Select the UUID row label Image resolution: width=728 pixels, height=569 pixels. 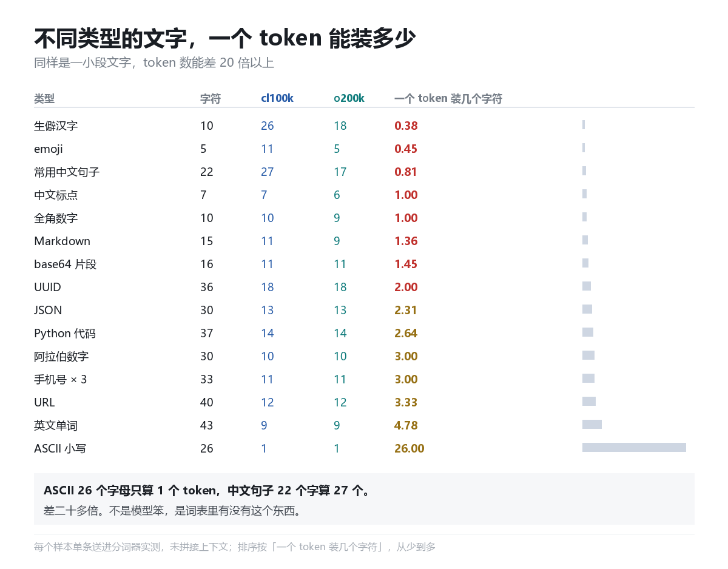click(x=47, y=288)
